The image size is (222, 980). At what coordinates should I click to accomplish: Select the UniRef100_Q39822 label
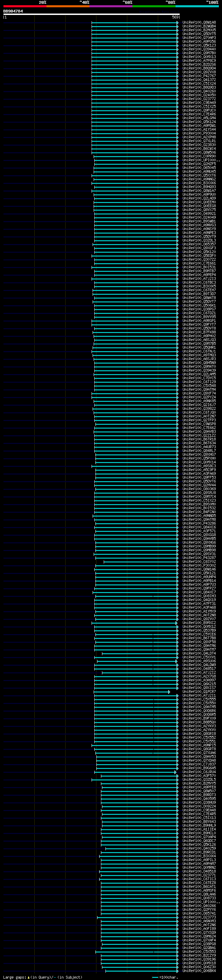(x=199, y=408)
